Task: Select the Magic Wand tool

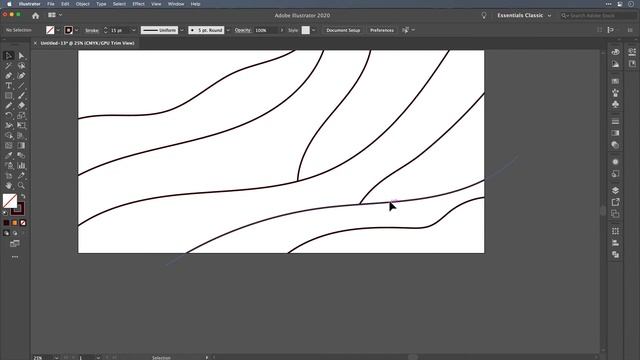Action: pos(9,66)
